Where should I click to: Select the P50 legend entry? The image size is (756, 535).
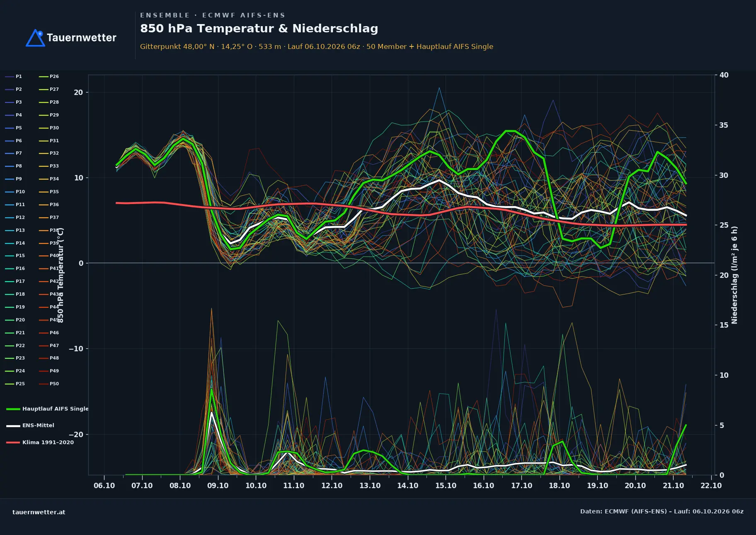(49, 384)
